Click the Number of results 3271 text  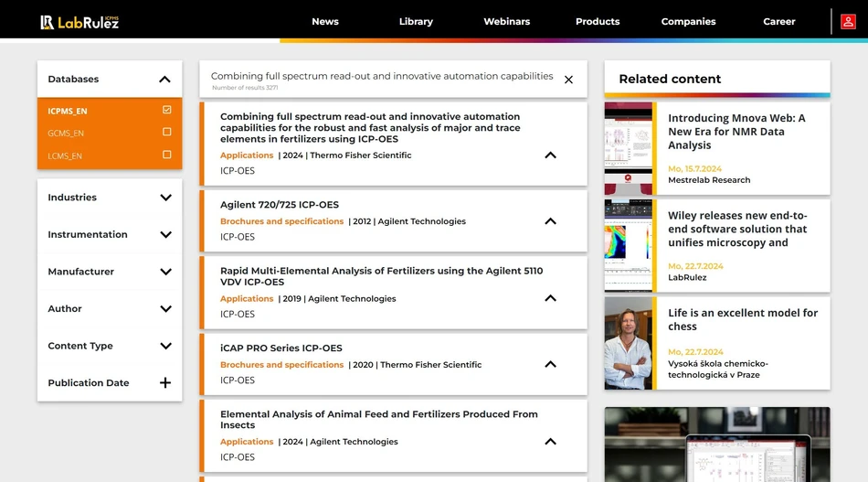point(245,88)
